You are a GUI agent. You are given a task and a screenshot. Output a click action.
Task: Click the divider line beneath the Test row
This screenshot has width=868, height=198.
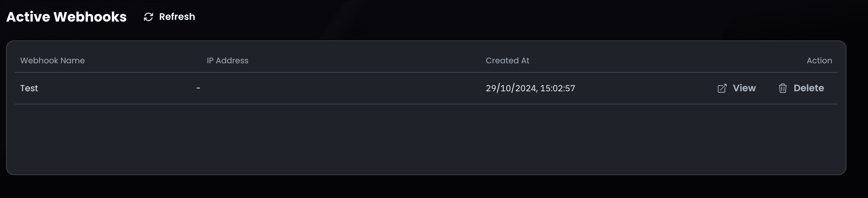click(426, 104)
